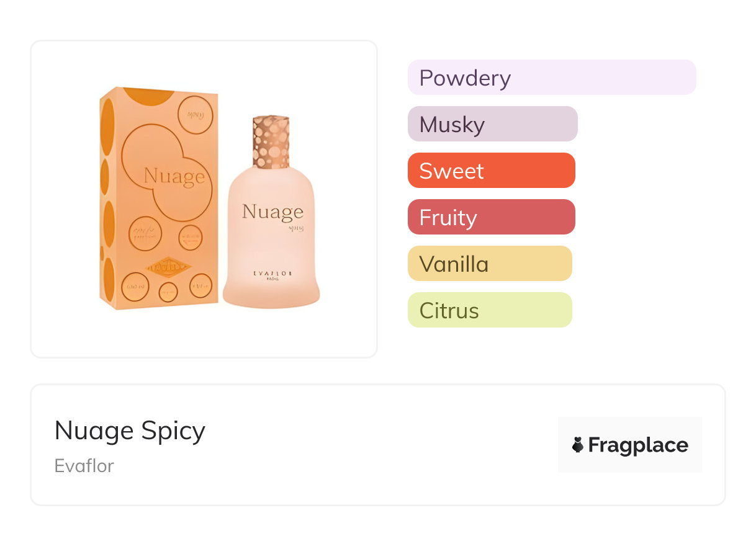Click the Vanilla accord bar
The width and height of the screenshot is (756, 536).
pos(489,264)
